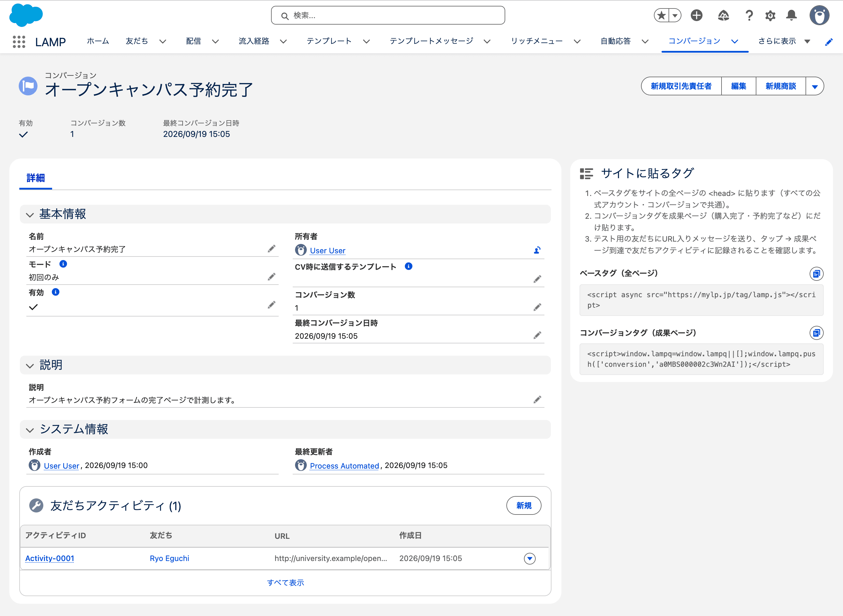Open the 友だち tab

pyautogui.click(x=137, y=41)
